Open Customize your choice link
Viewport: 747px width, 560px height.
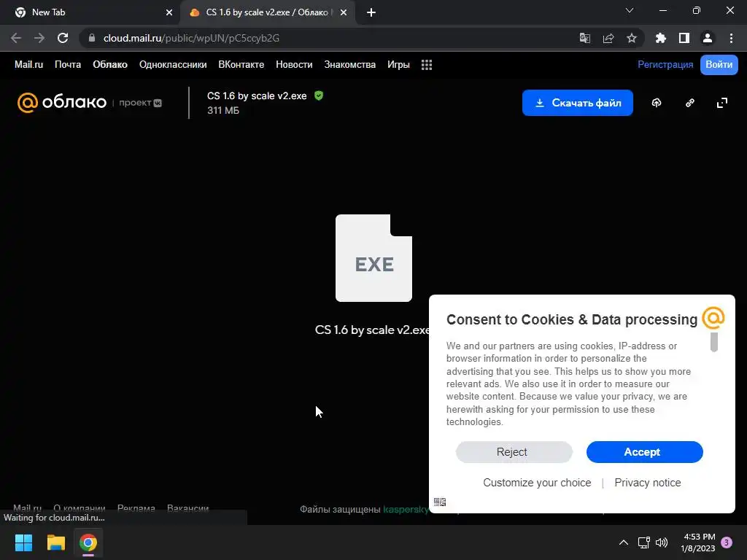[537, 483]
